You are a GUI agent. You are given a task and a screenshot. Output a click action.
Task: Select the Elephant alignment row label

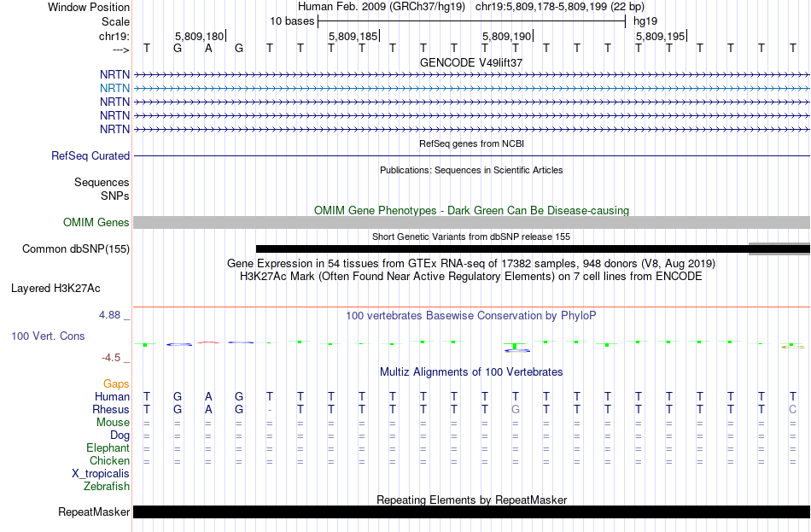tap(108, 448)
